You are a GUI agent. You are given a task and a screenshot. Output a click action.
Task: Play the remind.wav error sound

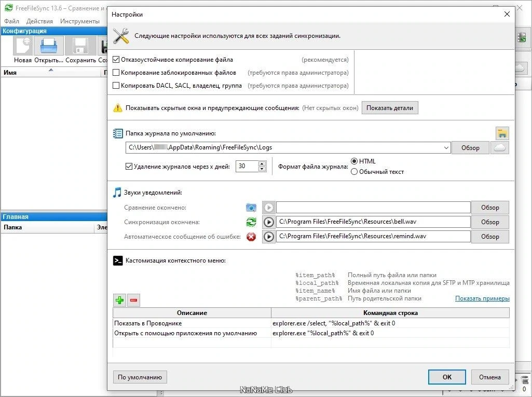pos(268,237)
